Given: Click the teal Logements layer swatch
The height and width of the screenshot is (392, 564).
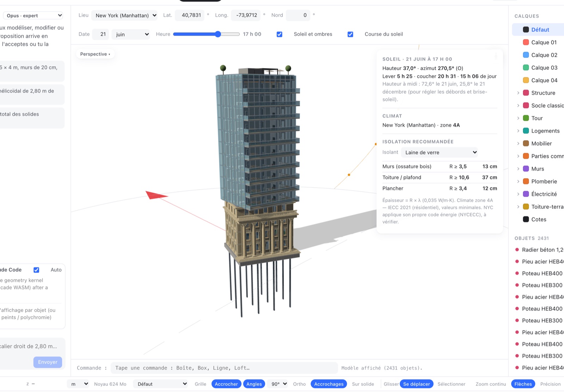Looking at the screenshot, I should [x=526, y=131].
